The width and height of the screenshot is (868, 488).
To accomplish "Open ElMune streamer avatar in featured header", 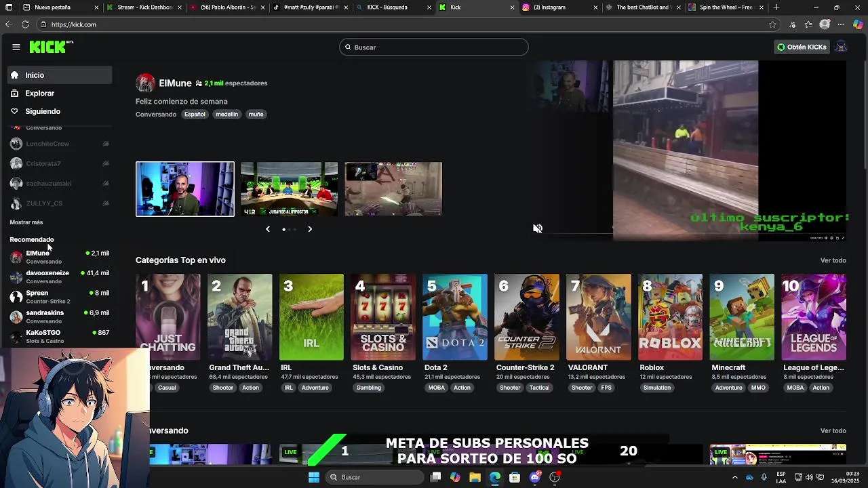I will [x=145, y=83].
